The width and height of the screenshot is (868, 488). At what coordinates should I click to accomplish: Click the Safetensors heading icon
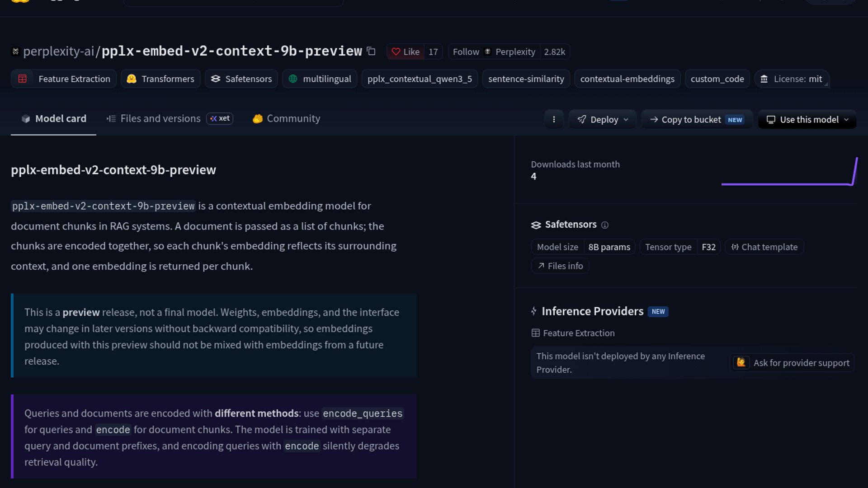click(536, 225)
